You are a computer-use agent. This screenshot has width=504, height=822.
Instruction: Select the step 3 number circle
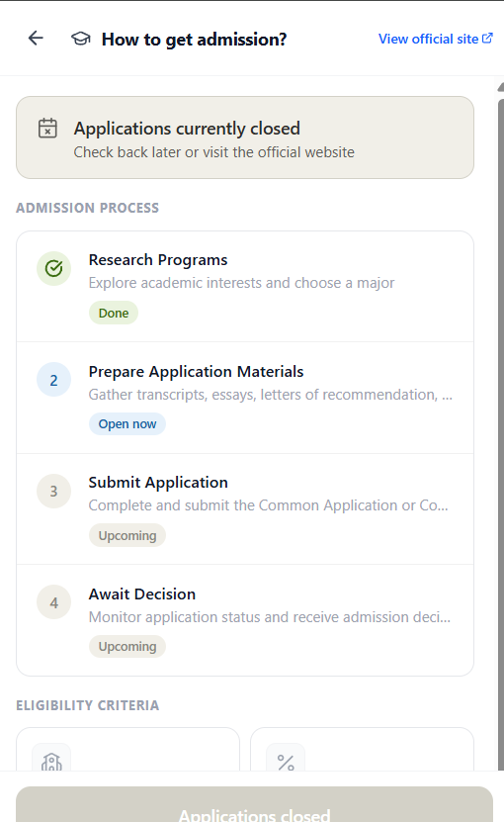point(54,492)
